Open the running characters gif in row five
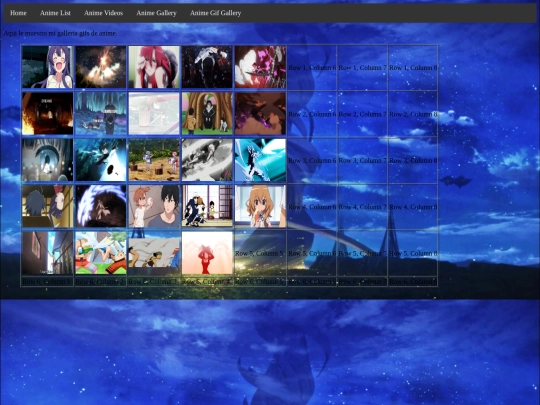 [154, 253]
